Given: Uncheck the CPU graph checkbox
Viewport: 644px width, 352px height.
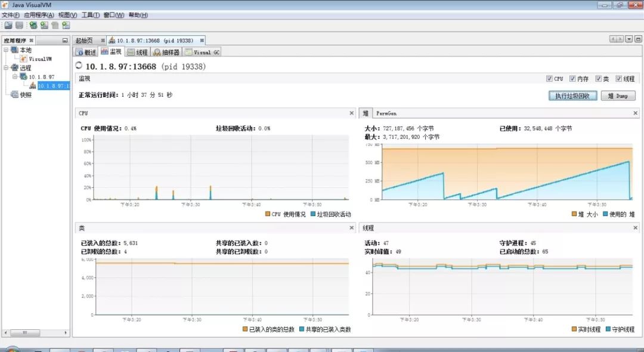Looking at the screenshot, I should (549, 78).
